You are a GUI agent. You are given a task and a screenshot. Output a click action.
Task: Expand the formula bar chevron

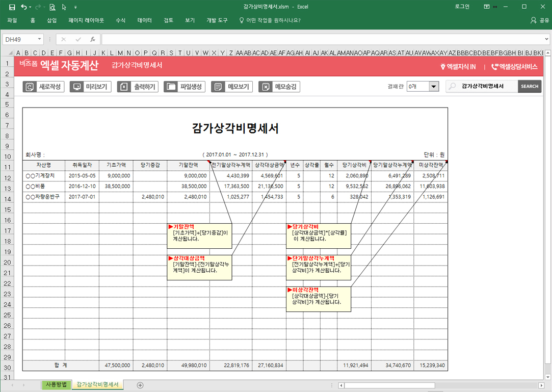point(546,39)
